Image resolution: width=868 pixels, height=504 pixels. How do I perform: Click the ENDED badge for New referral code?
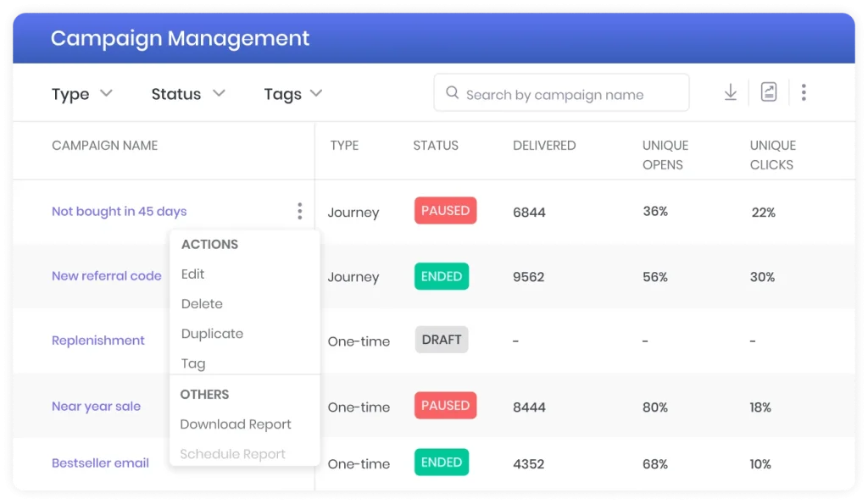pyautogui.click(x=441, y=276)
